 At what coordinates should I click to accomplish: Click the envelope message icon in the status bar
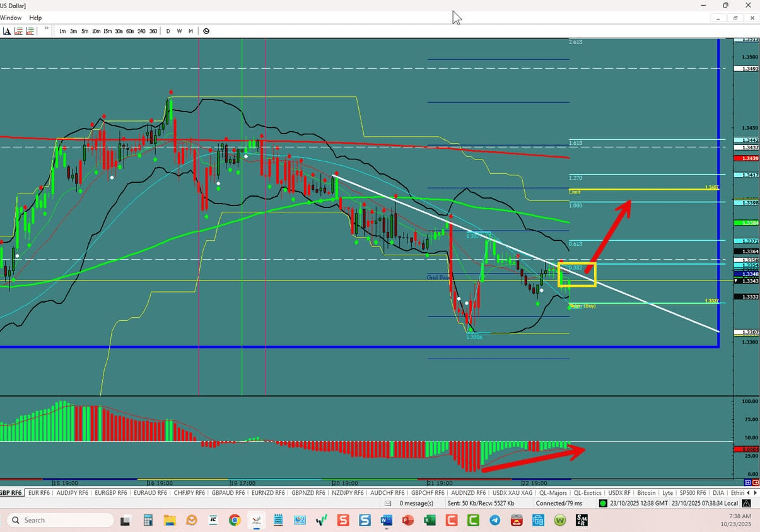click(387, 503)
